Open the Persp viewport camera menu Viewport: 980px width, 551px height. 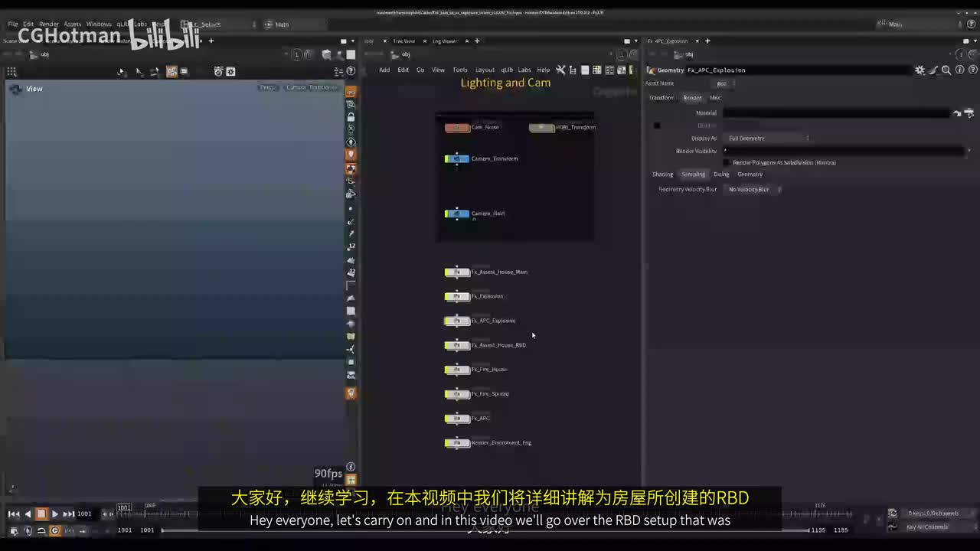267,87
